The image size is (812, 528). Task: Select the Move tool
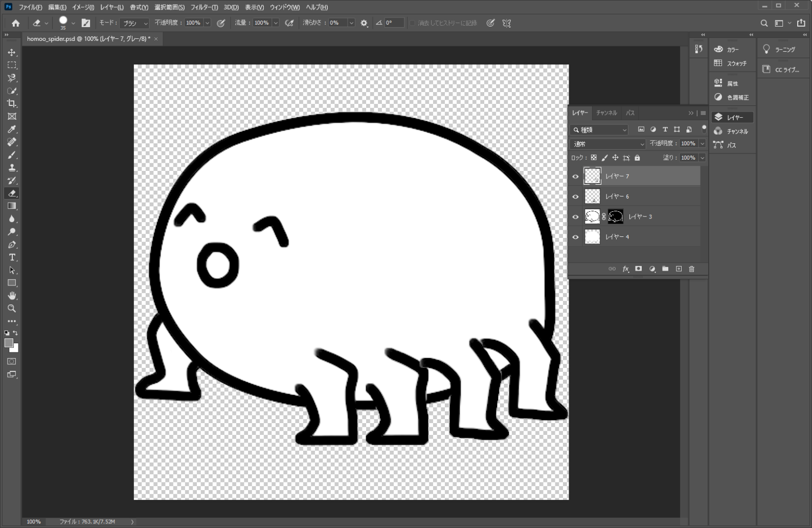[12, 53]
